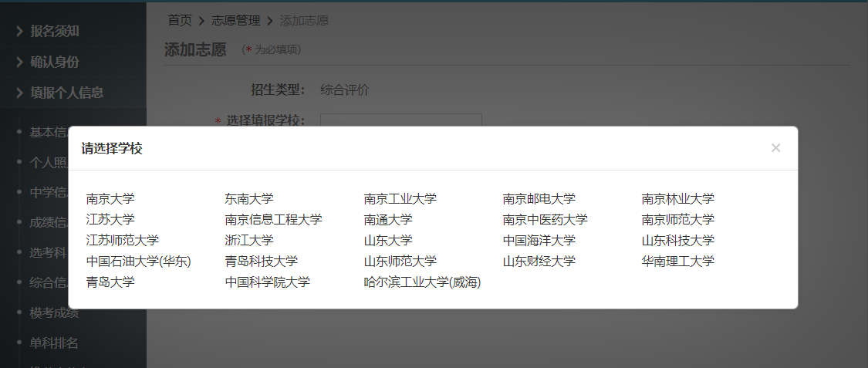This screenshot has width=868, height=368.
Task: Click 南京林业大学 in the dialog
Action: pyautogui.click(x=677, y=199)
